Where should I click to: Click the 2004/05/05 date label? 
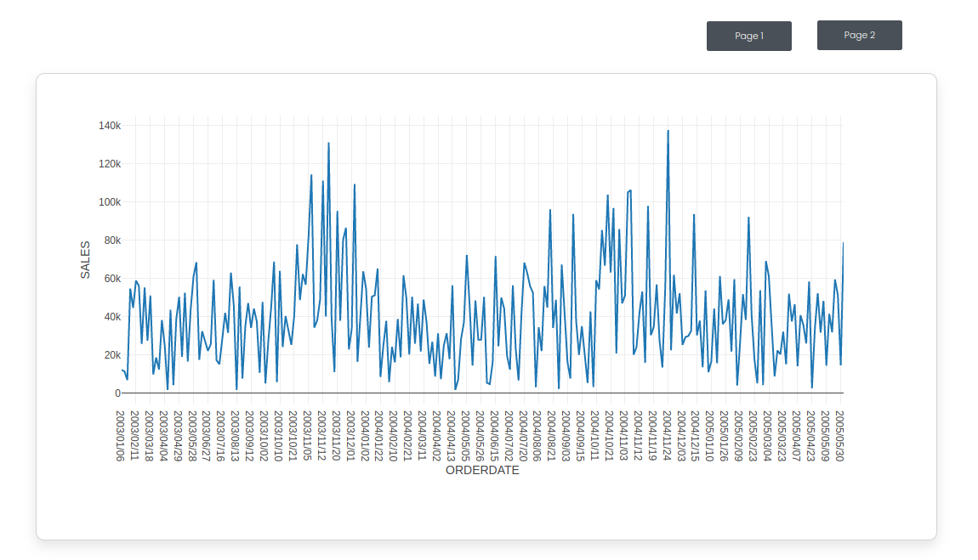pyautogui.click(x=465, y=435)
